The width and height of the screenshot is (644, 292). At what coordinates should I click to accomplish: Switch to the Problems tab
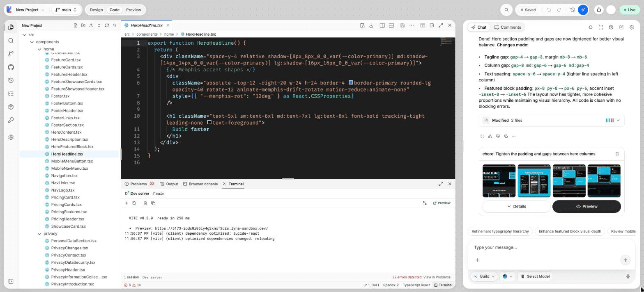coord(139,184)
